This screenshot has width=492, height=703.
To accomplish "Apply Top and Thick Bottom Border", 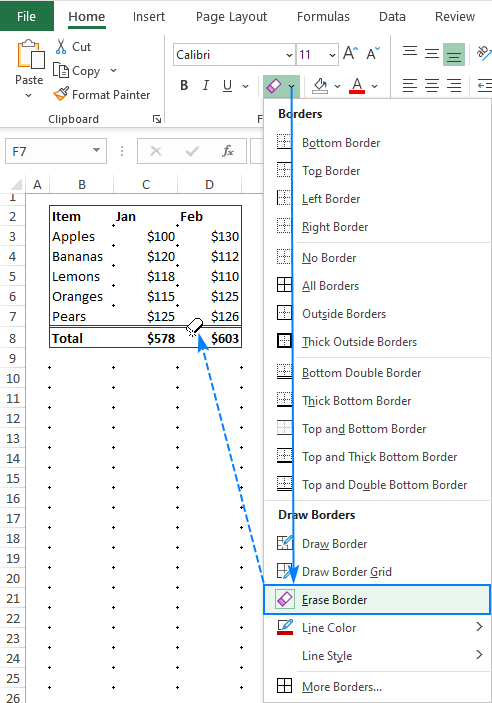I will point(377,457).
